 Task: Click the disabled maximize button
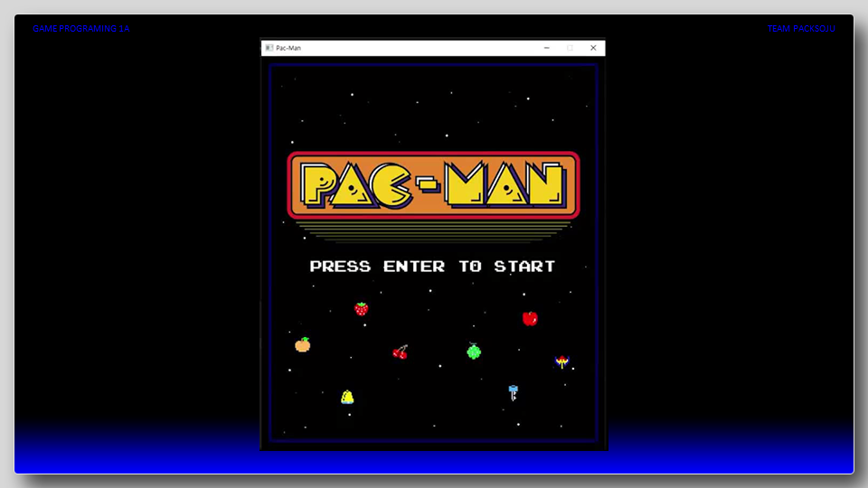(x=571, y=48)
